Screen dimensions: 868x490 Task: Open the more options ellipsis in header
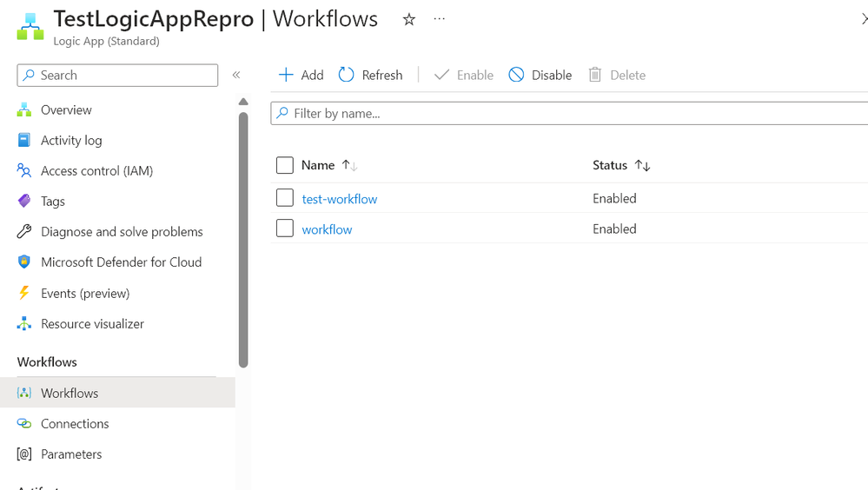click(439, 19)
